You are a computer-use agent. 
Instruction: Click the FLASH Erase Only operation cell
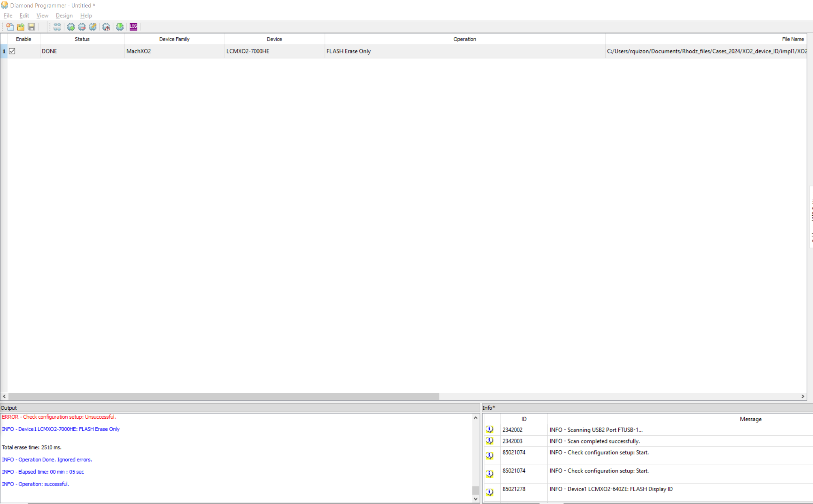[348, 51]
